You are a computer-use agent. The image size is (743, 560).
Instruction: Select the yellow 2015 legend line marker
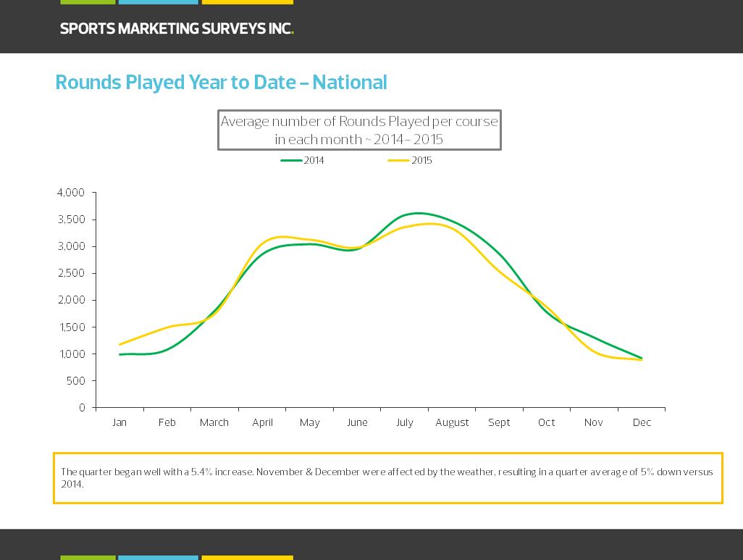(x=398, y=161)
